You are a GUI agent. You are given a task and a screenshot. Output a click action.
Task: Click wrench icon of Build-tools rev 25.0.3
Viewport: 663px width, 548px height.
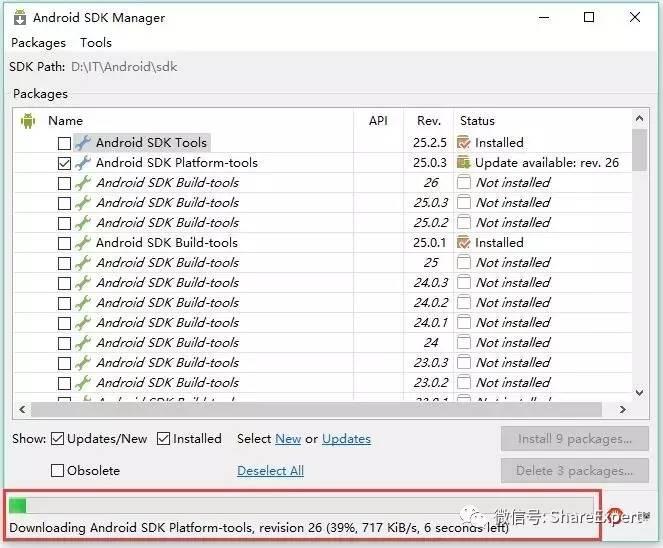click(x=83, y=203)
